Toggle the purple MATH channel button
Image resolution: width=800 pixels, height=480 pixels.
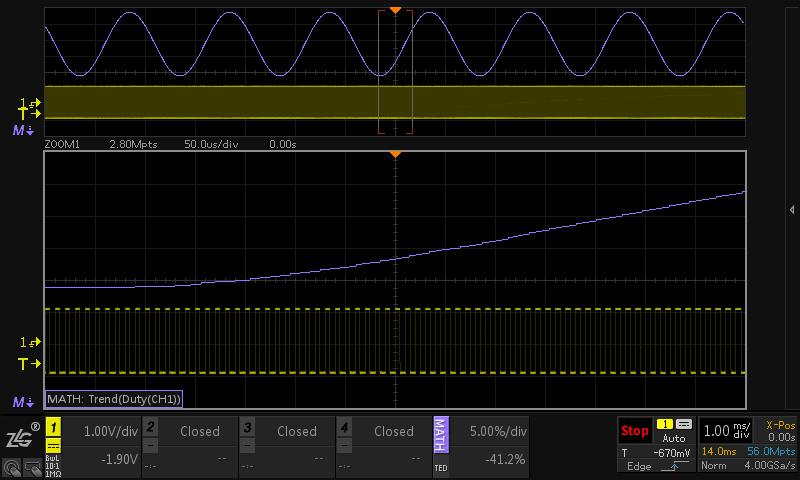click(441, 435)
